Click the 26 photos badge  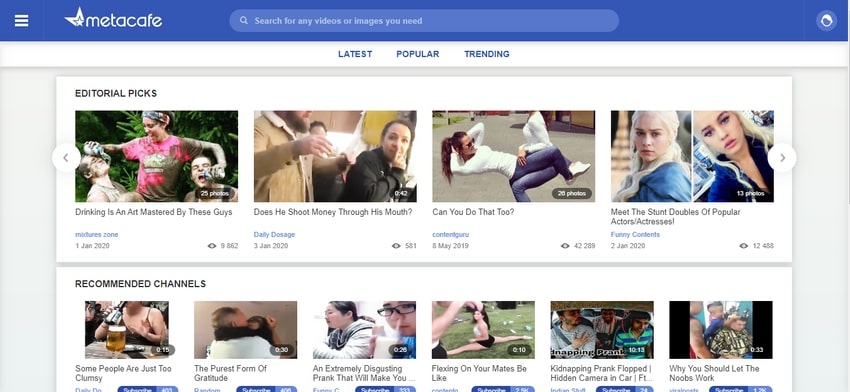tap(572, 193)
